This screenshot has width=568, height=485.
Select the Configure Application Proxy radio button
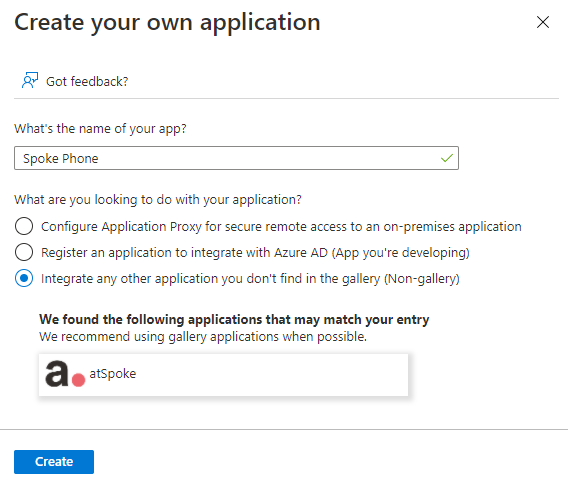[24, 226]
